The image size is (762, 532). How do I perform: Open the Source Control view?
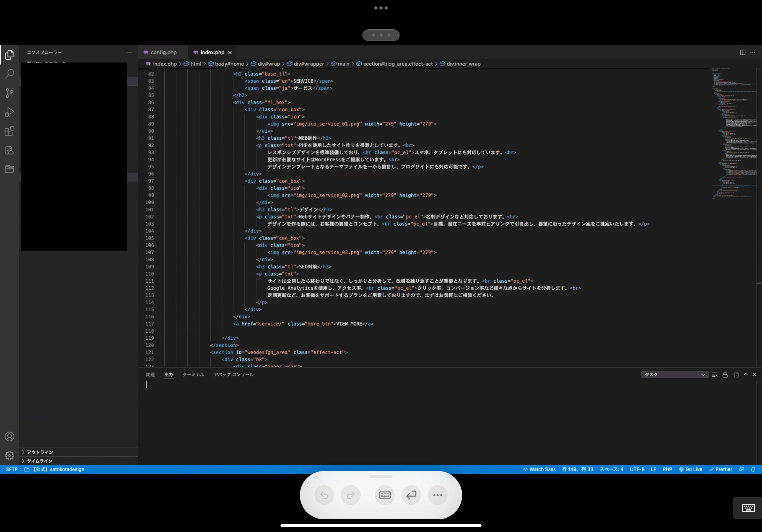coord(10,93)
